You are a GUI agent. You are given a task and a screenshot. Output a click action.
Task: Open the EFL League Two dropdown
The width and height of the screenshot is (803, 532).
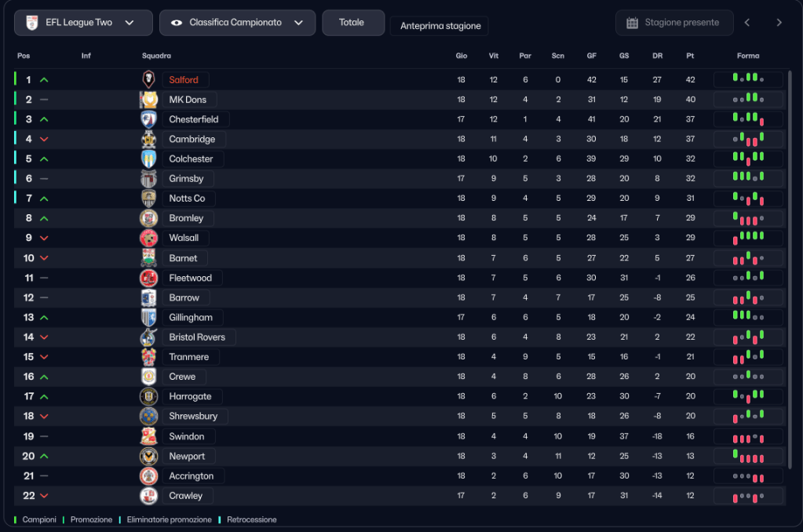pyautogui.click(x=83, y=23)
